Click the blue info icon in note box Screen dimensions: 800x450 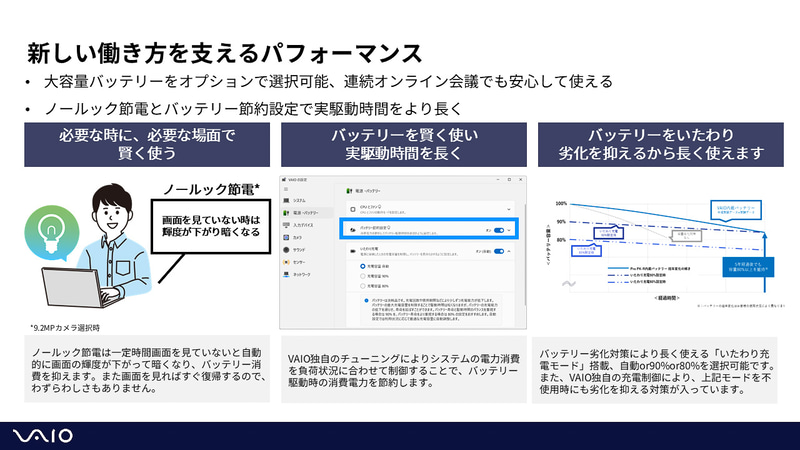point(366,301)
